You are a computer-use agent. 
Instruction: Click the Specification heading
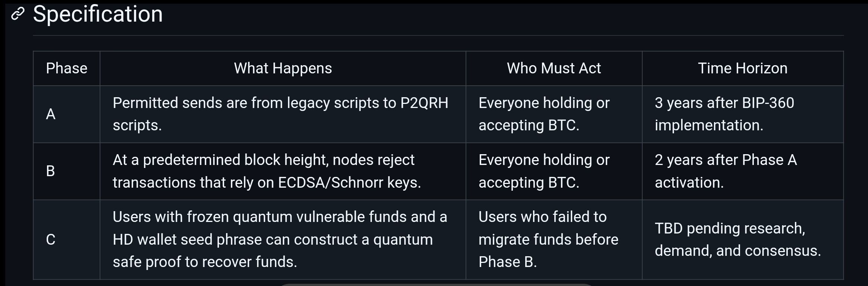coord(98,14)
